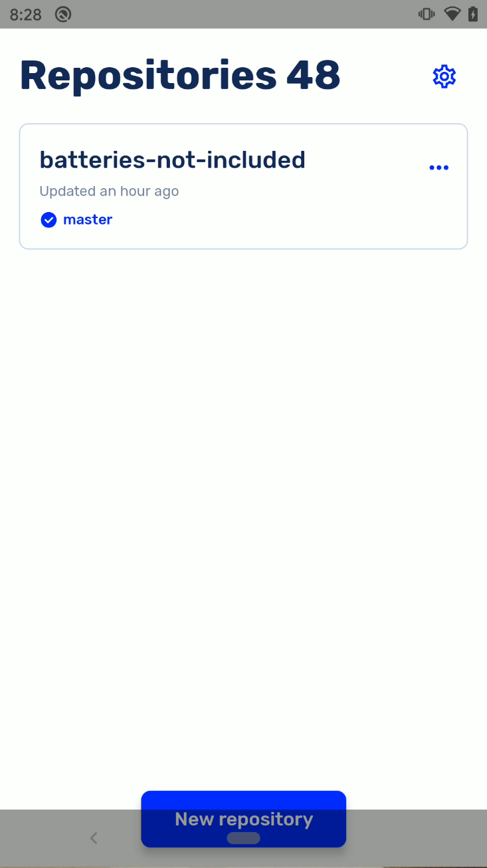Screen dimensions: 487x868
Task: Open the three-dot menu for batteries-not-included
Action: pyautogui.click(x=438, y=167)
